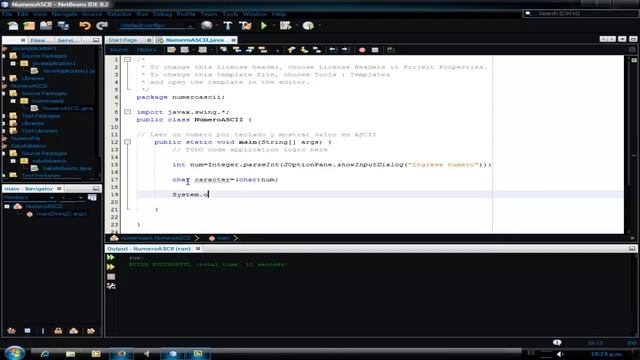The width and height of the screenshot is (640, 360).
Task: Click the shift line left editor icon
Action: [333, 50]
